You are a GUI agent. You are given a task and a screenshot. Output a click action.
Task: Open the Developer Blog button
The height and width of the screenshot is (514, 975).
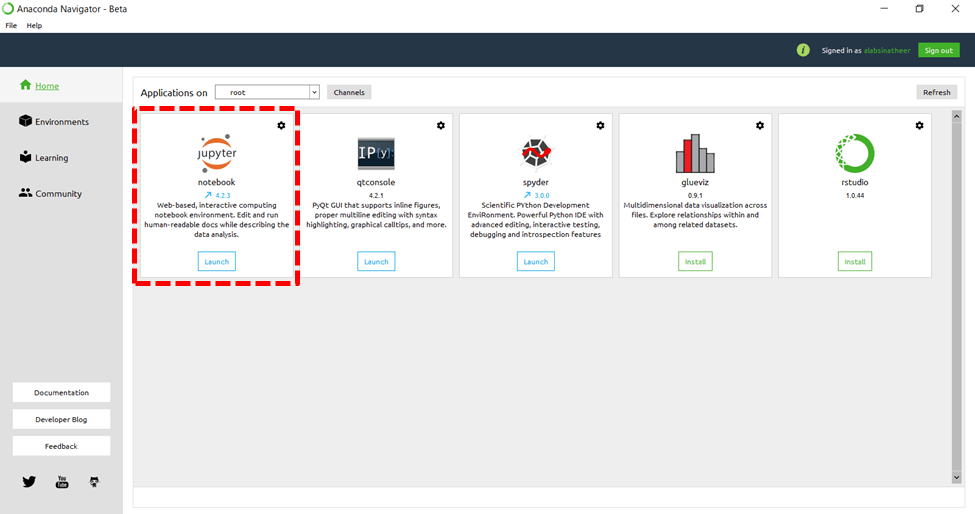[x=62, y=420]
